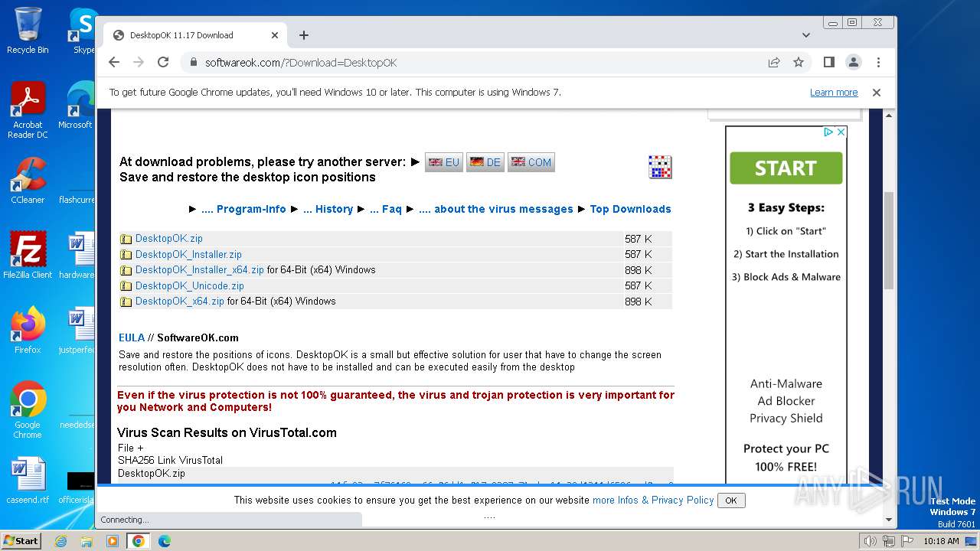Viewport: 980px width, 551px height.
Task: Open Chrome side panel icon
Action: point(828,63)
